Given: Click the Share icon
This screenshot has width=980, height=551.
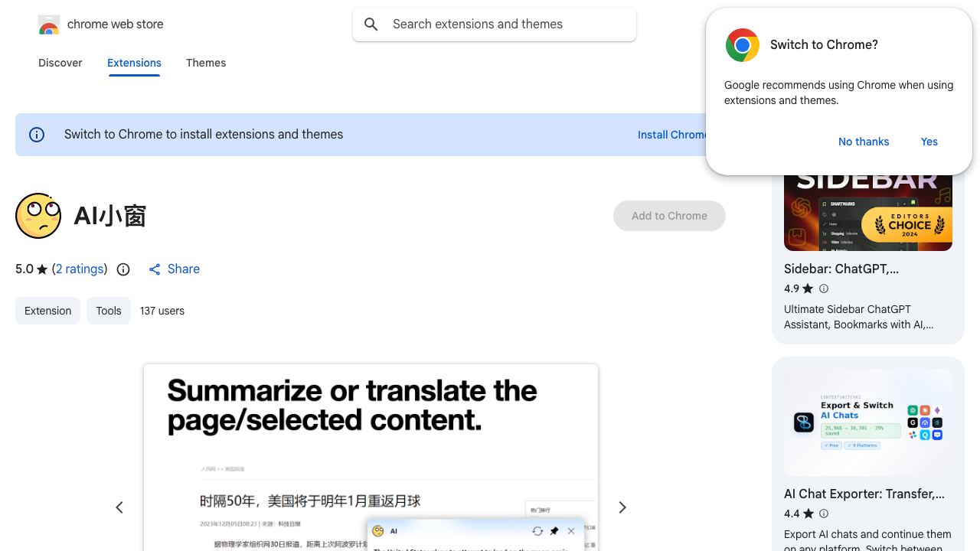Looking at the screenshot, I should [x=155, y=269].
